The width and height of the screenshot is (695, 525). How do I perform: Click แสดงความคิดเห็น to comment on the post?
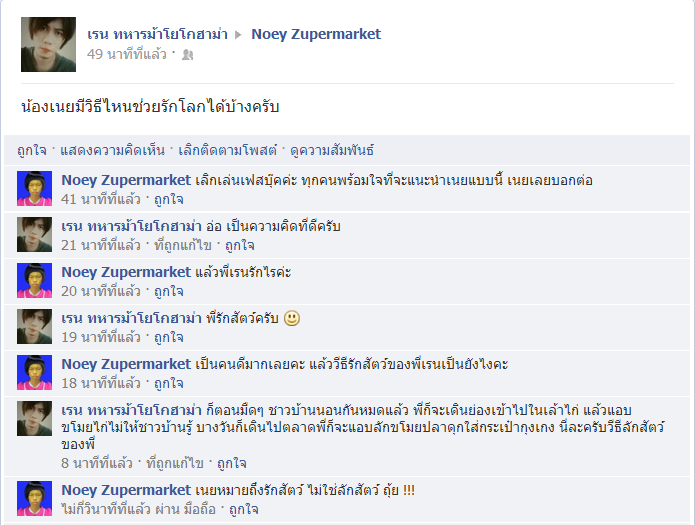coord(113,150)
